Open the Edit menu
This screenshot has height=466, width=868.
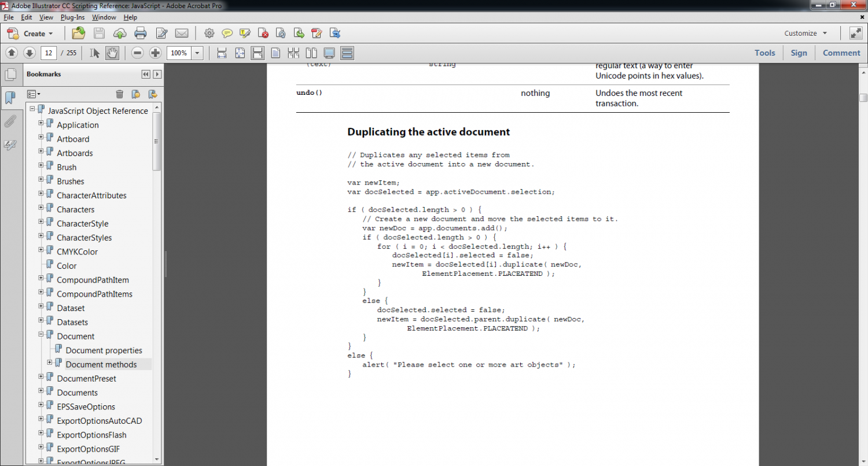point(27,17)
